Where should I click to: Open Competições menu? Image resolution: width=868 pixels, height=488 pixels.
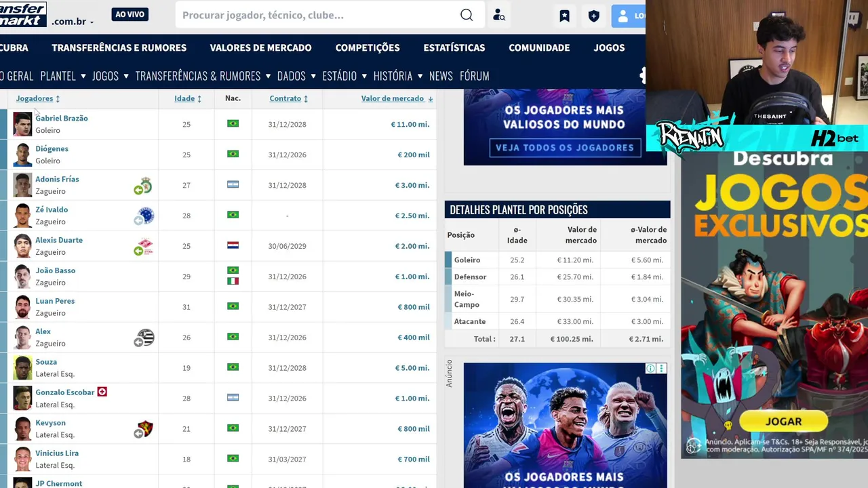coord(368,47)
